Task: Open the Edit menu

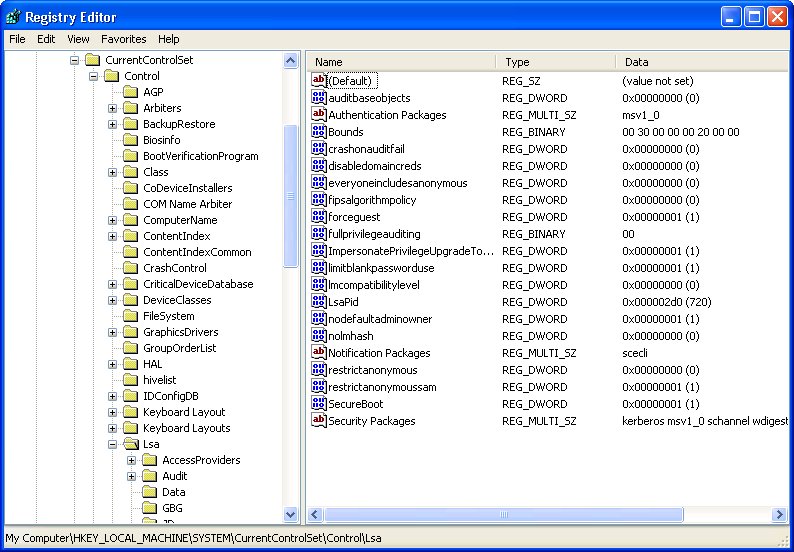Action: (x=46, y=39)
